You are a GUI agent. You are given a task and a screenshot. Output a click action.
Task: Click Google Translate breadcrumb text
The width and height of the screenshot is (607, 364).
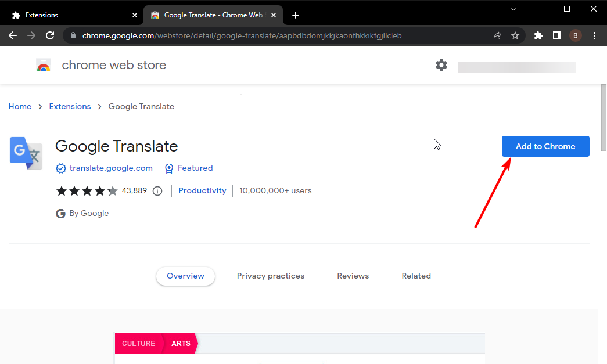[141, 106]
